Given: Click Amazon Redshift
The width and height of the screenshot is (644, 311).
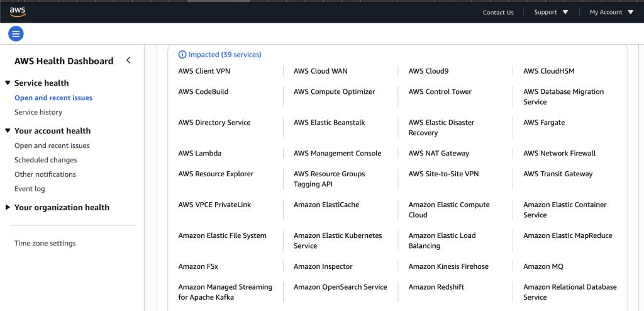Looking at the screenshot, I should pyautogui.click(x=436, y=287).
